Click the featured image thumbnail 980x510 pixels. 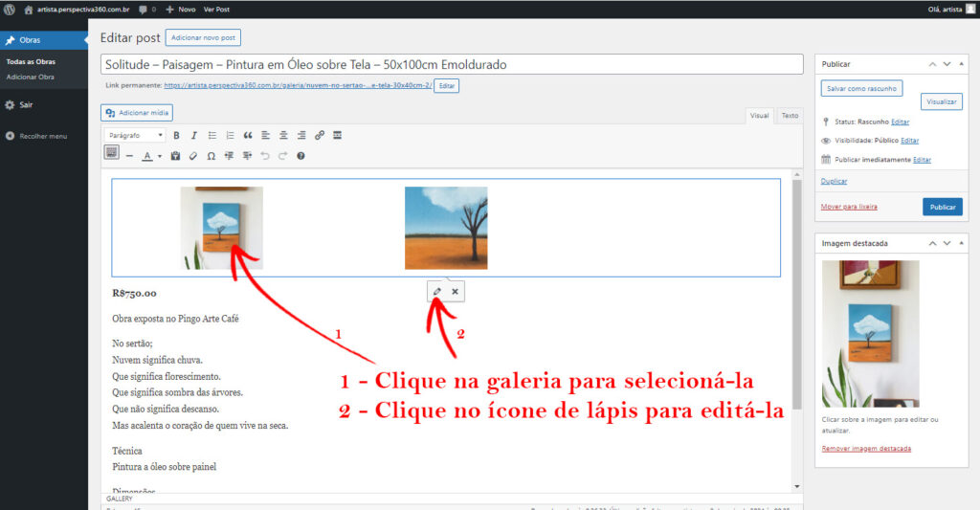pyautogui.click(x=871, y=334)
